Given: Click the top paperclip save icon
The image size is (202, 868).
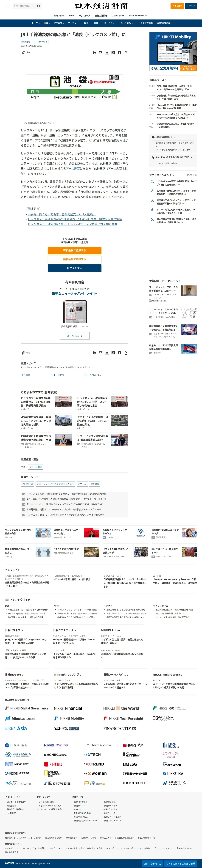Looking at the screenshot, I should [23, 53].
